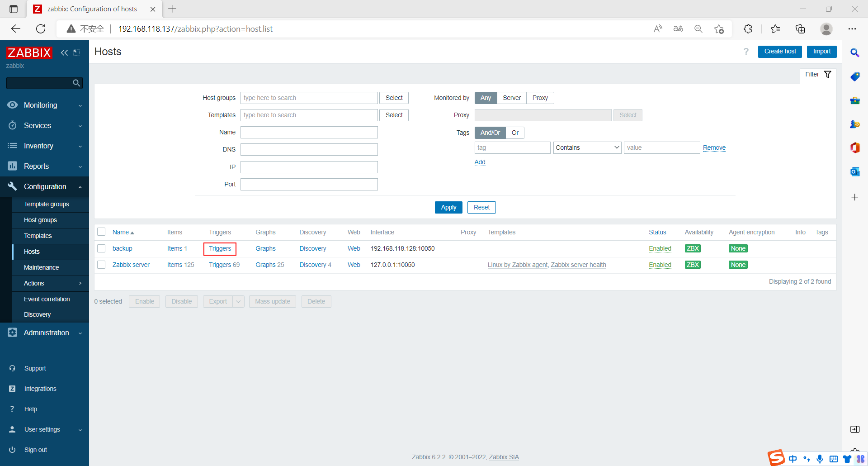The width and height of the screenshot is (868, 466).
Task: Click the Host groups search field
Action: [x=309, y=98]
